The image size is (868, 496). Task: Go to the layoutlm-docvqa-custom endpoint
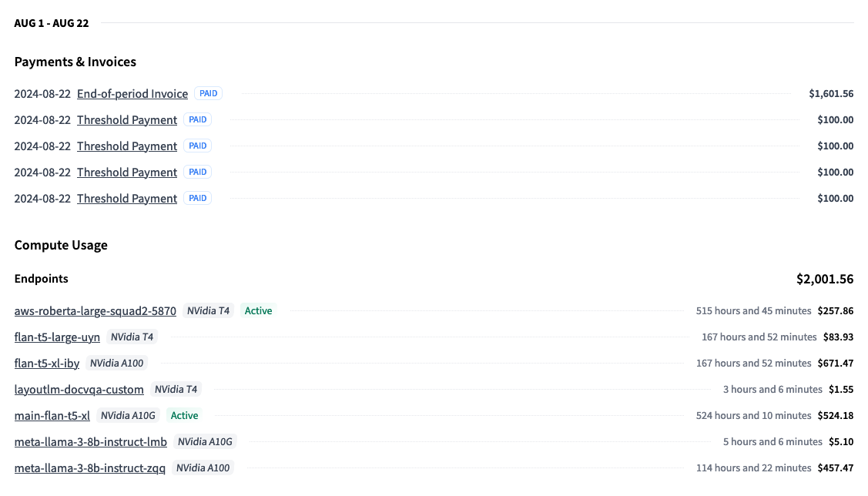(79, 390)
